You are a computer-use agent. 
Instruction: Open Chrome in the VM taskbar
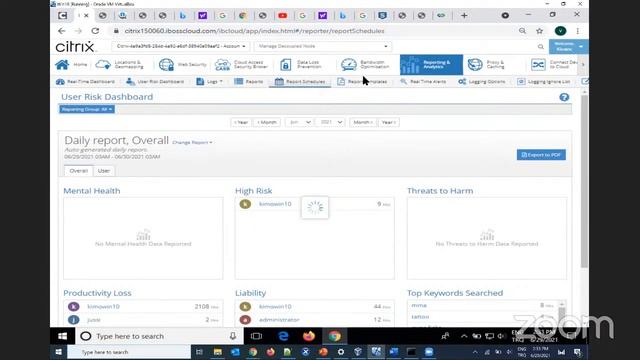(x=335, y=336)
